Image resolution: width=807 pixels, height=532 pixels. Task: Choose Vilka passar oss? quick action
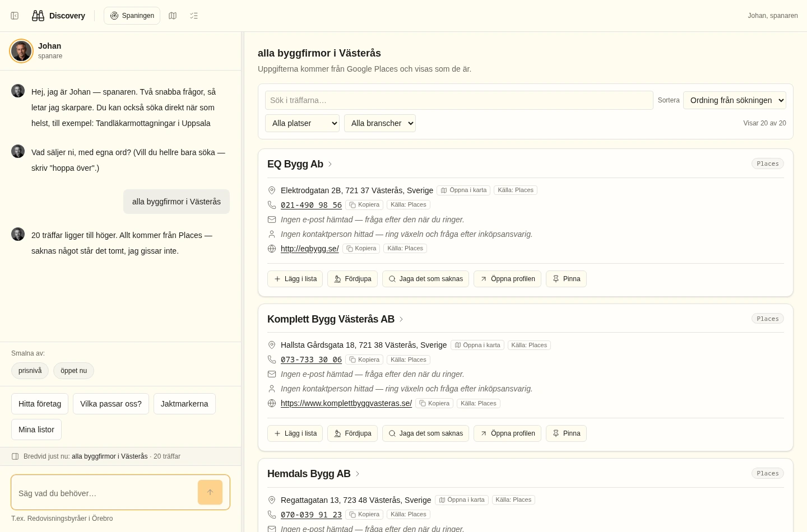tap(111, 404)
